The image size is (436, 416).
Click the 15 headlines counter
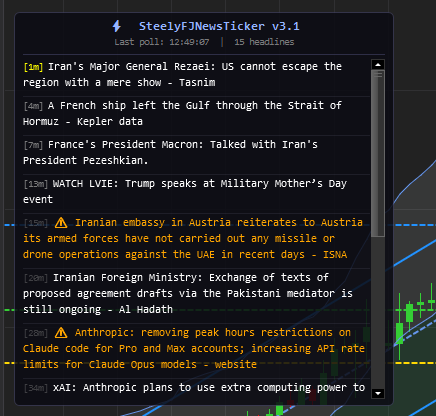(x=264, y=42)
